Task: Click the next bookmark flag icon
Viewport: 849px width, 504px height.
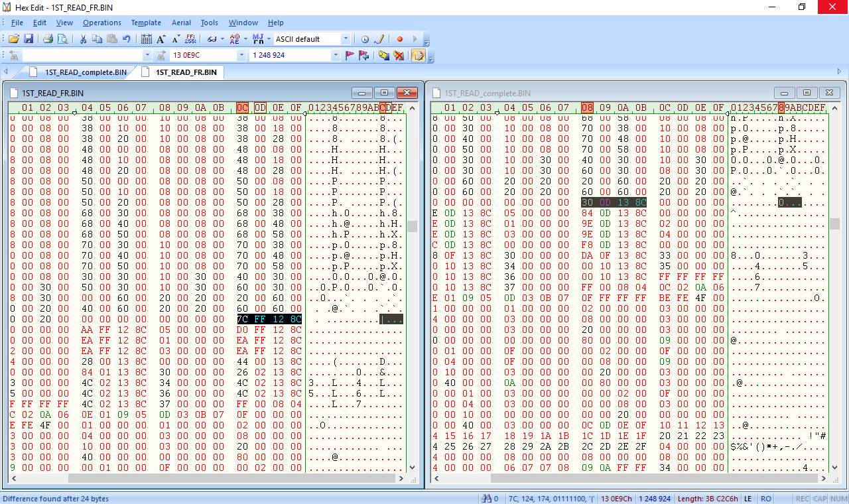Action: tap(364, 55)
